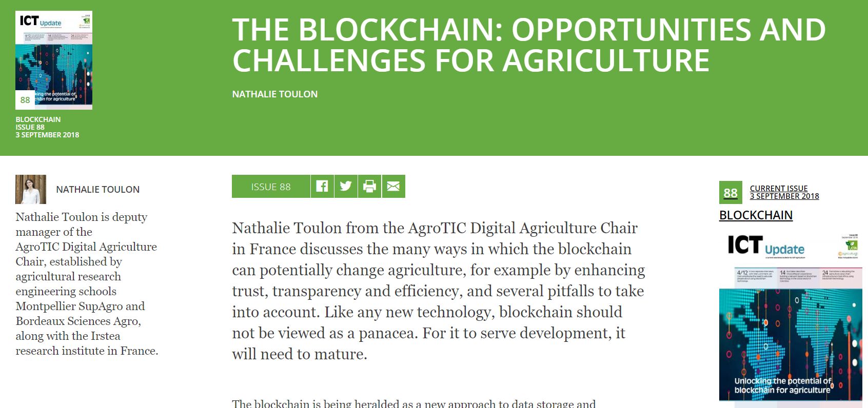Click the ICT Update logo on sidebar cover
The image size is (868, 408).
(x=766, y=246)
